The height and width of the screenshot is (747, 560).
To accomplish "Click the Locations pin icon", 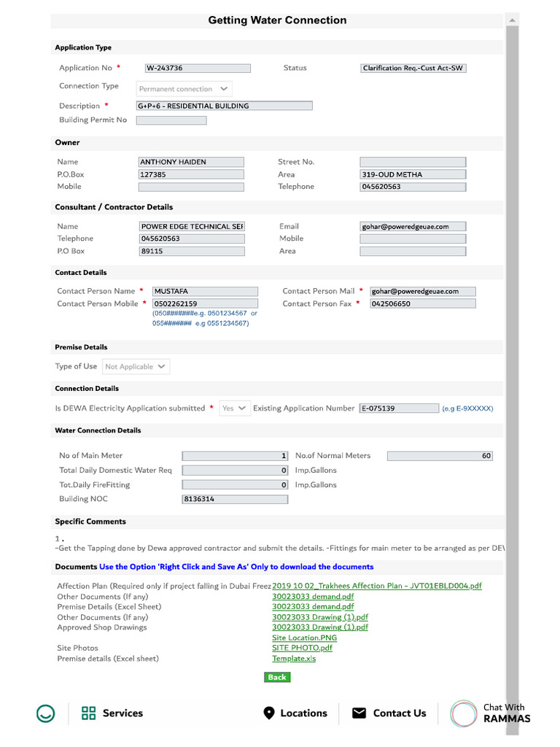I will click(269, 713).
